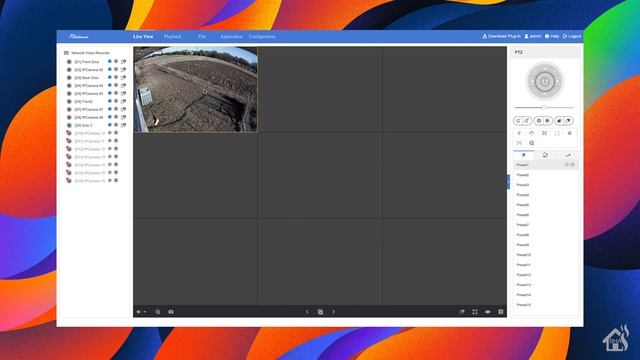The image size is (640, 360).
Task: Go to the next camera page
Action: click(333, 312)
